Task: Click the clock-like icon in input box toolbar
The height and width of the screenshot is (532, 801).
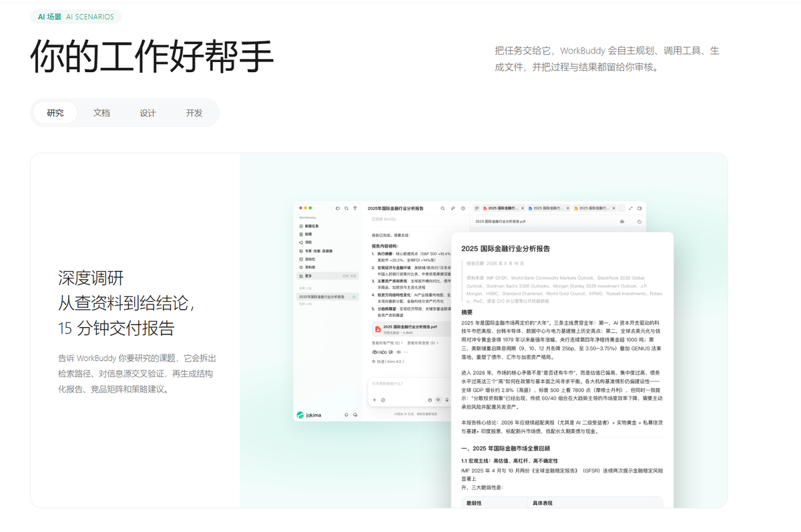Action: click(x=430, y=400)
